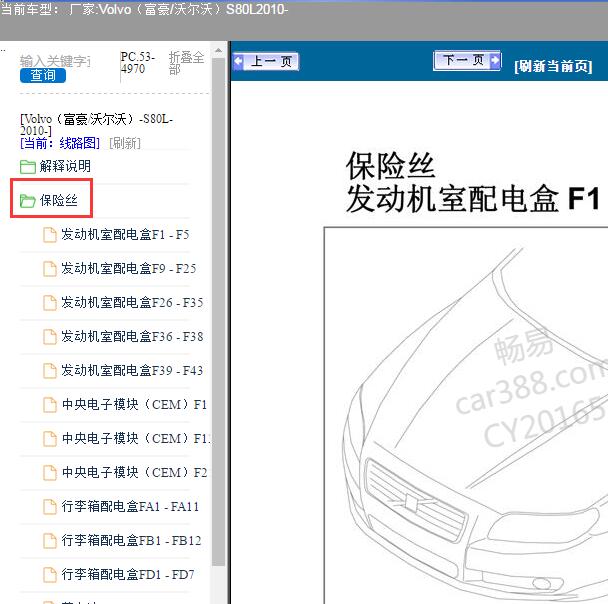Click 折叠全部 to collapse all
608x604 pixels.
pyautogui.click(x=187, y=63)
